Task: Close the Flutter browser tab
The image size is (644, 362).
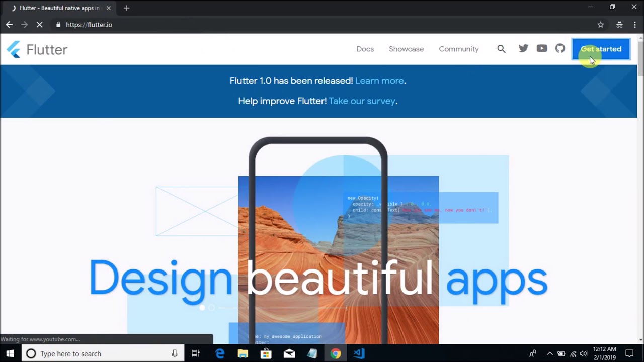Action: tap(108, 8)
